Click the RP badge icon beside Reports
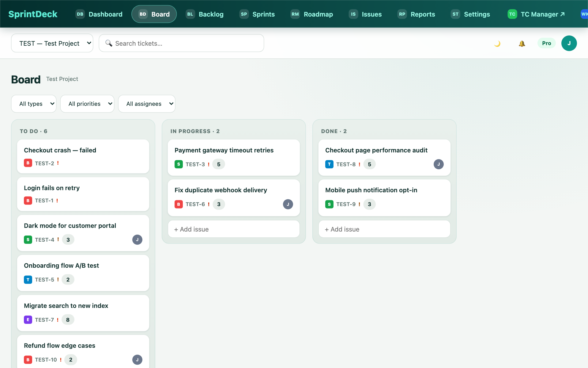Viewport: 588px width, 368px height. [x=402, y=14]
